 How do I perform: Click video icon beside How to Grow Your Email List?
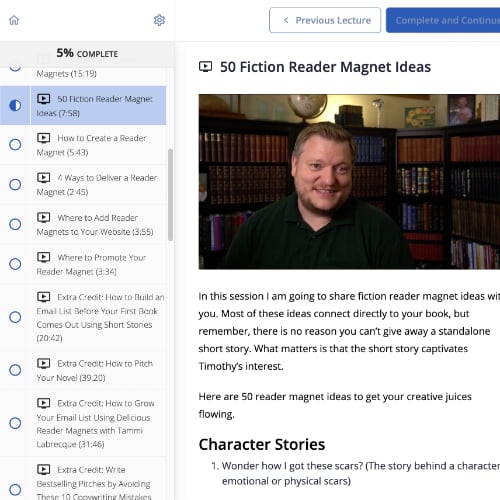tap(44, 403)
